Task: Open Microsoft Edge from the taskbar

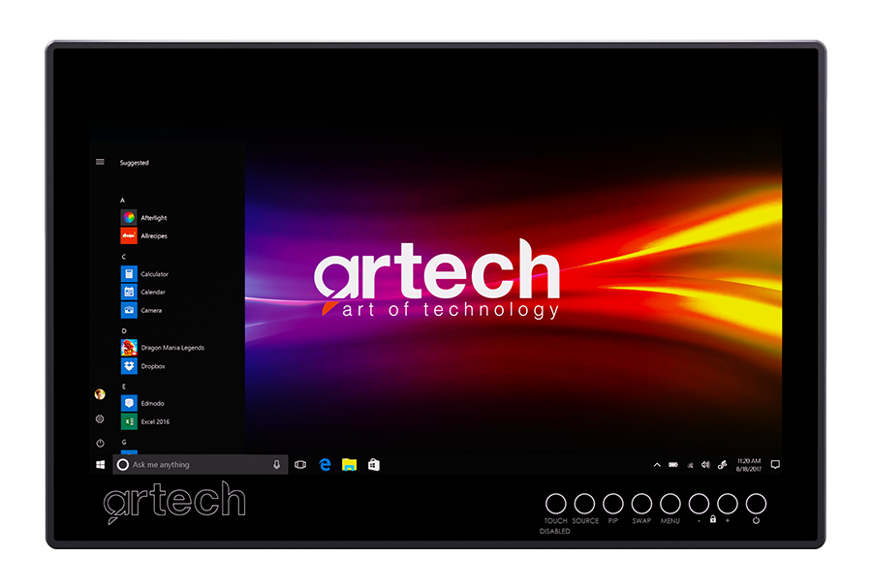Action: [x=326, y=465]
